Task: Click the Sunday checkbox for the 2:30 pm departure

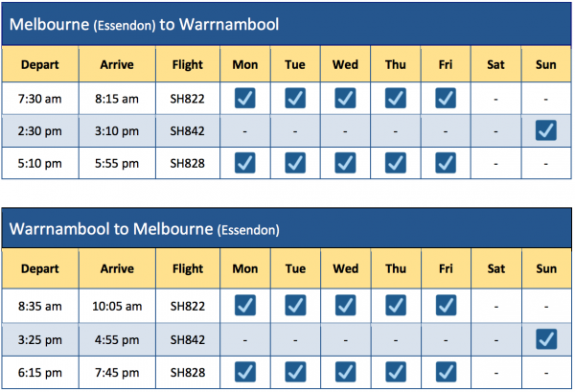Action: 547,130
